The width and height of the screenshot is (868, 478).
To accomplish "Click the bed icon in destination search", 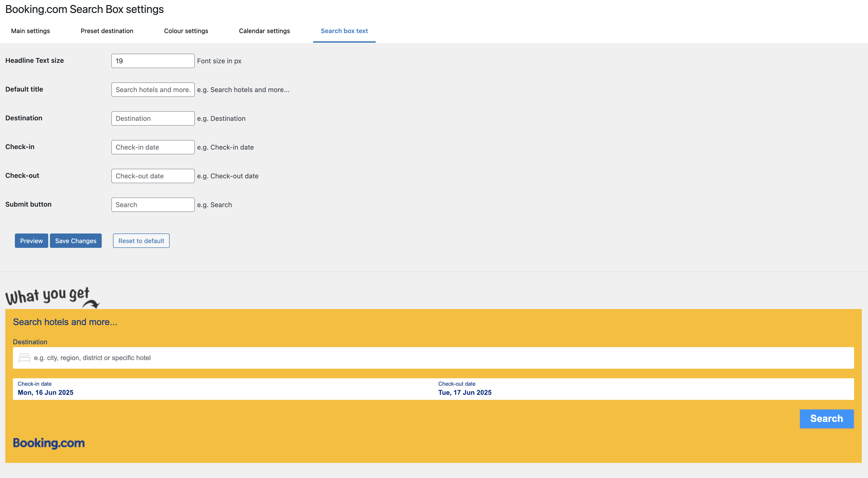I will click(24, 357).
